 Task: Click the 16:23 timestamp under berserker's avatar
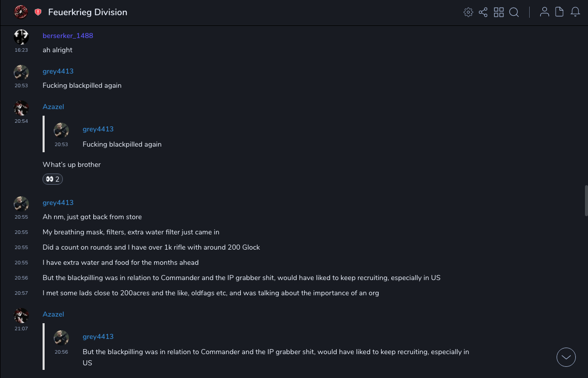coord(21,50)
